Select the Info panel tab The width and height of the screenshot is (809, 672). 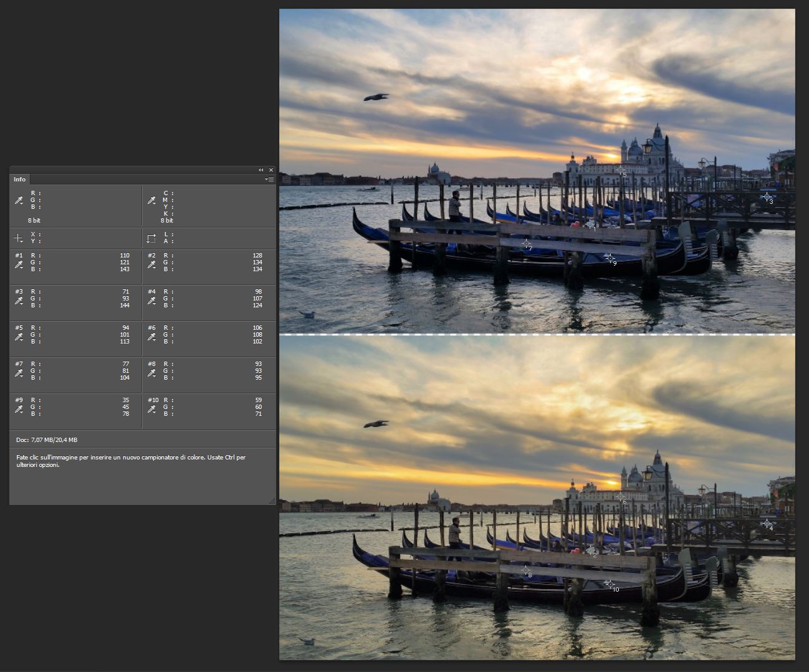point(20,180)
